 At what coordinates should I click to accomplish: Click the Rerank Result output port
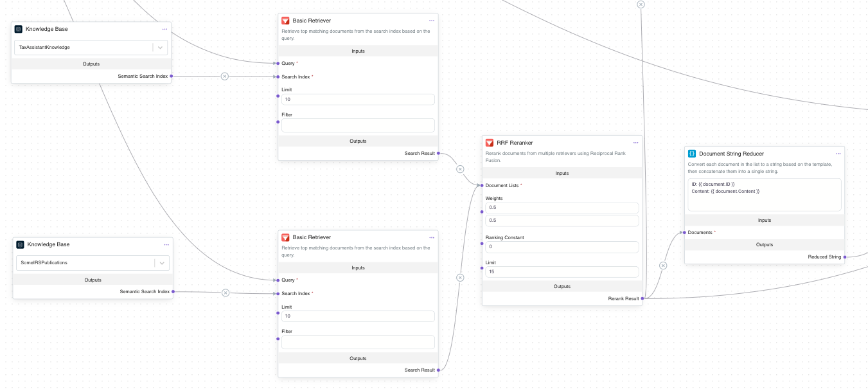click(642, 298)
